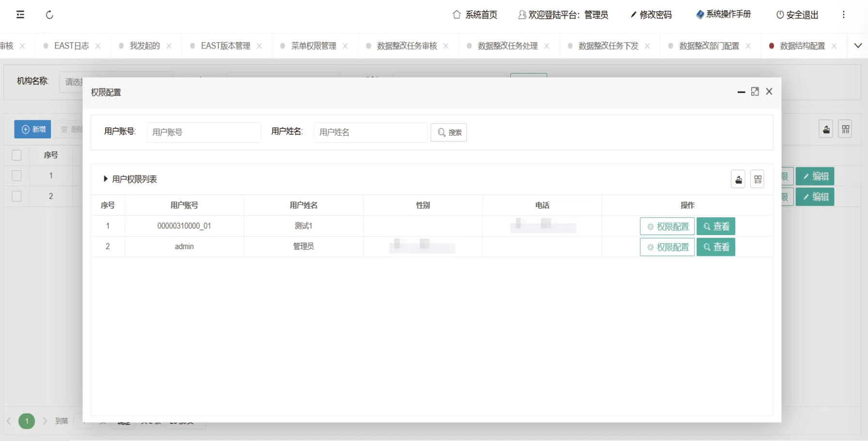Expand the tab list dropdown arrow
868x441 pixels.
click(x=857, y=46)
